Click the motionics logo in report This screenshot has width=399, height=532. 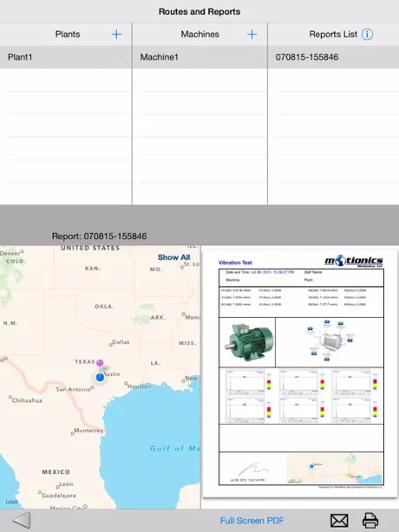coord(354,262)
